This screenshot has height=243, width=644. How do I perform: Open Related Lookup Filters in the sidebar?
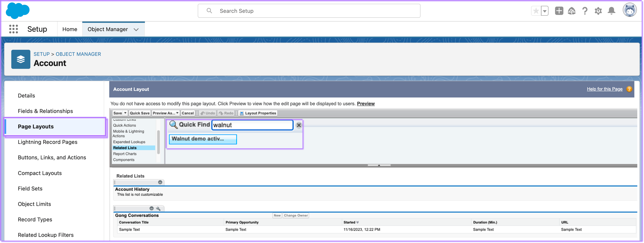click(45, 235)
